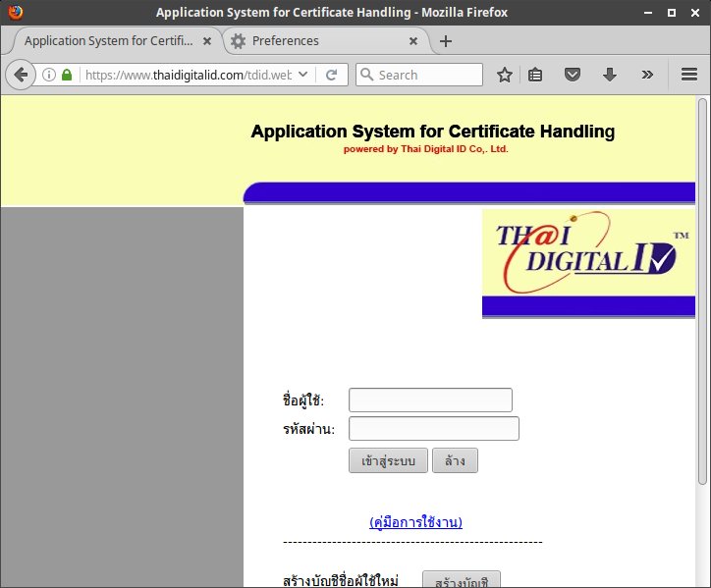The image size is (711, 588).
Task: Click the รหัสผ่าน password field
Action: [x=434, y=428]
